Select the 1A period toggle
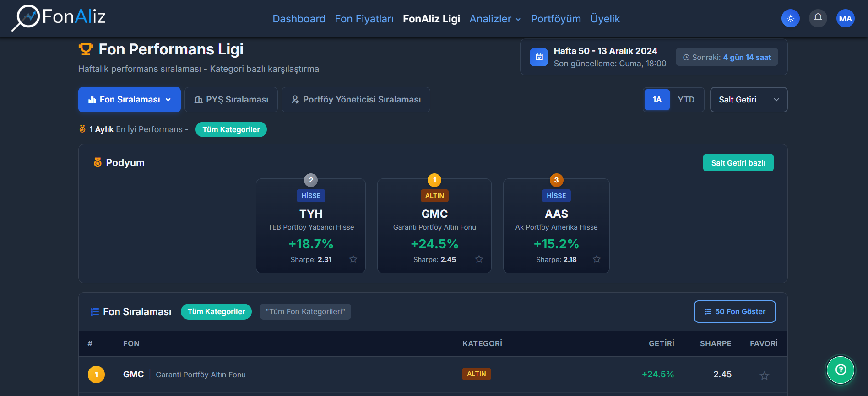868x396 pixels. point(657,100)
